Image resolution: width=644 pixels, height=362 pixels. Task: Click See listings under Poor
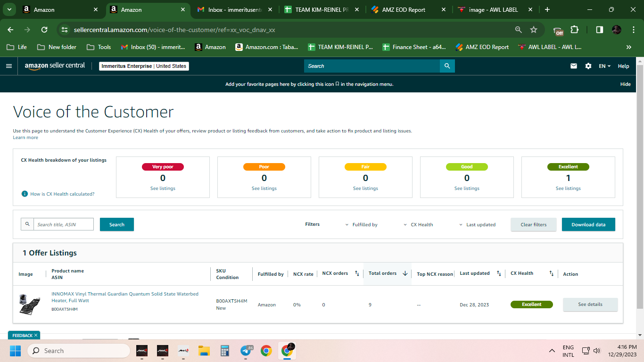point(264,189)
